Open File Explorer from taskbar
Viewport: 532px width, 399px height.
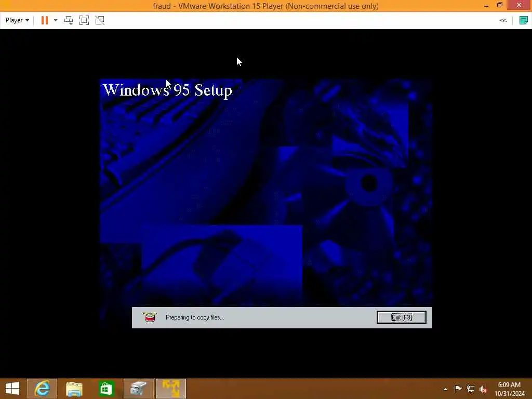[x=74, y=389]
